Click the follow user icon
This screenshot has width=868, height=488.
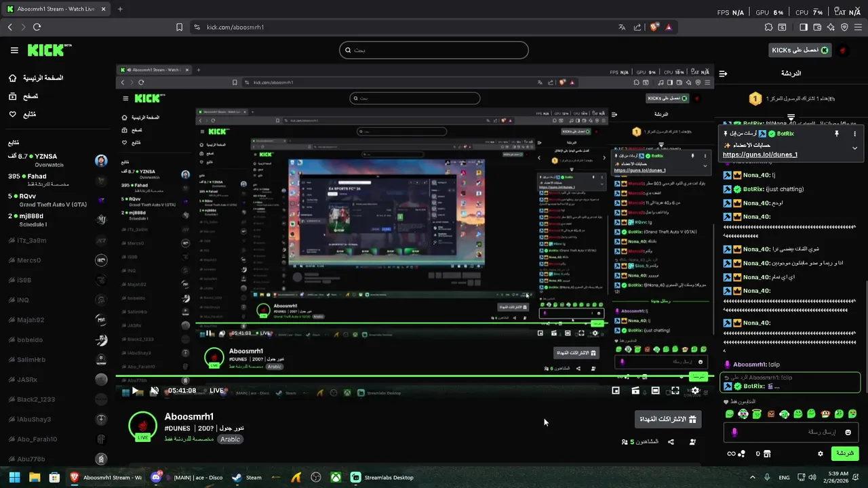692,442
